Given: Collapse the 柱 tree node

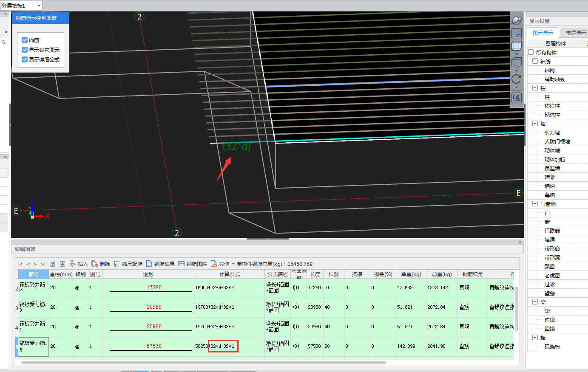Looking at the screenshot, I should [x=535, y=88].
